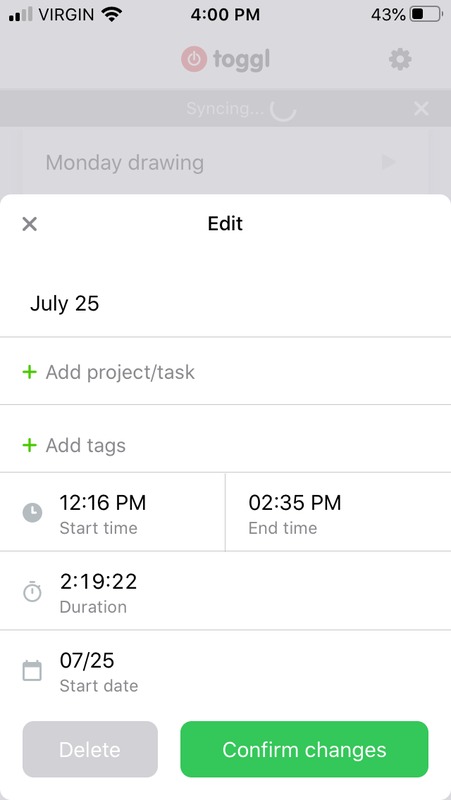Tap the green plus next to Add tags

click(x=30, y=445)
